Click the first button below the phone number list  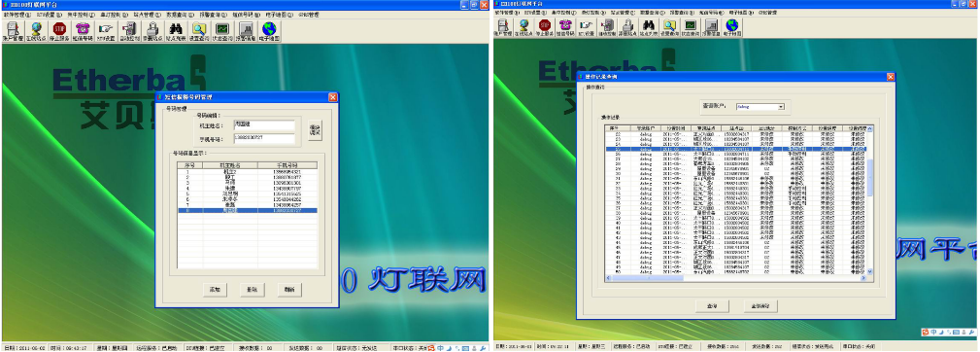(x=215, y=290)
